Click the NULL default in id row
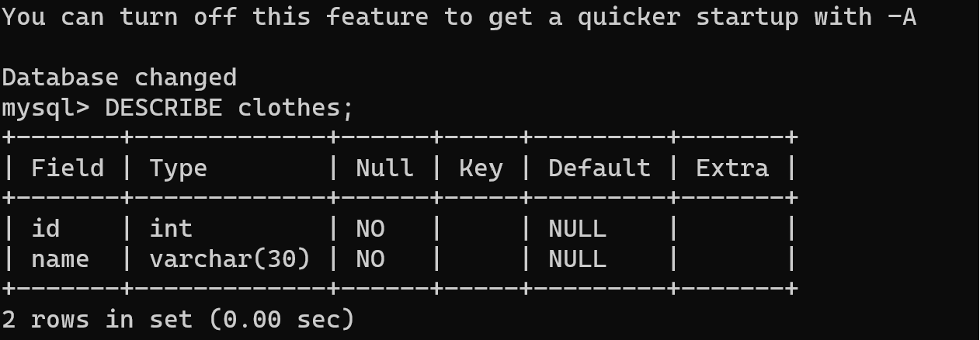The width and height of the screenshot is (980, 340). click(577, 229)
